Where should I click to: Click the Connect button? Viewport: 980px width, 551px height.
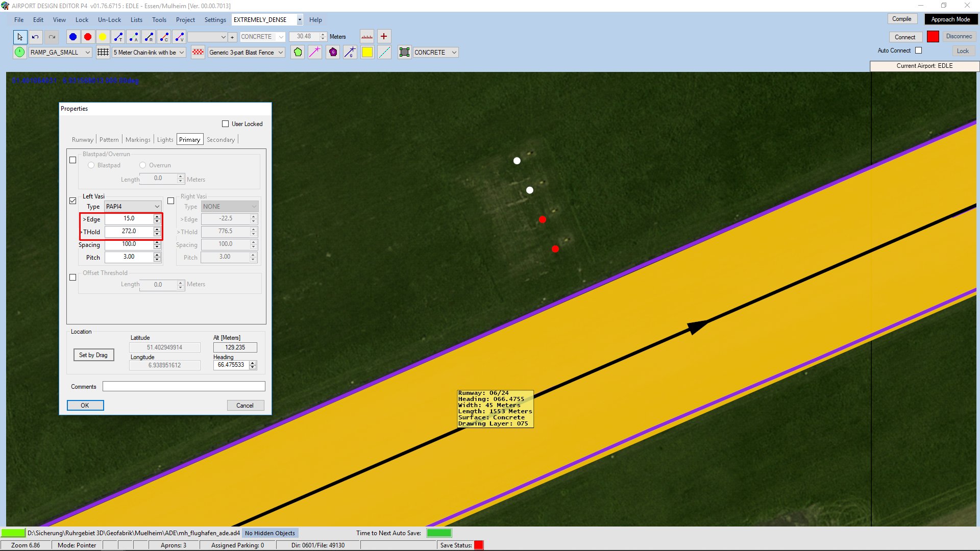905,37
